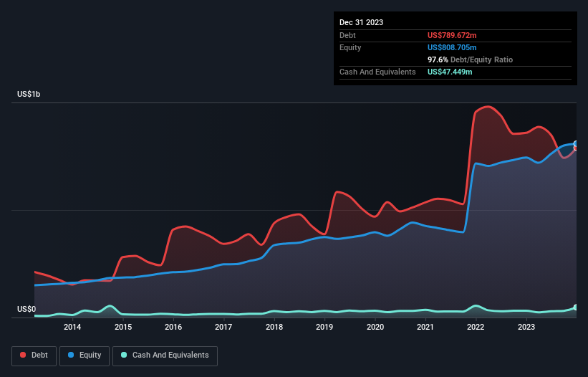
Task: Click the Equity row label in tooltip
Action: click(x=350, y=47)
